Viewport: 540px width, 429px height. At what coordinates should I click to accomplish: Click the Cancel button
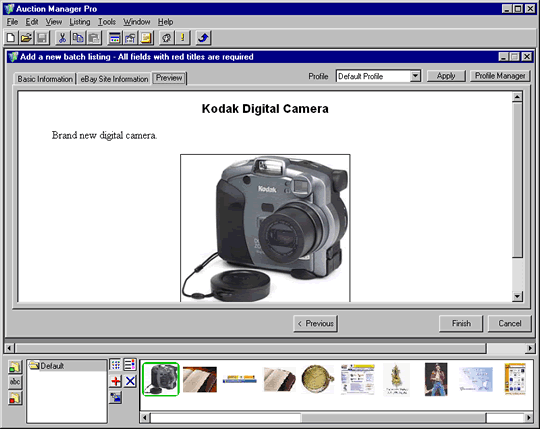(x=510, y=324)
